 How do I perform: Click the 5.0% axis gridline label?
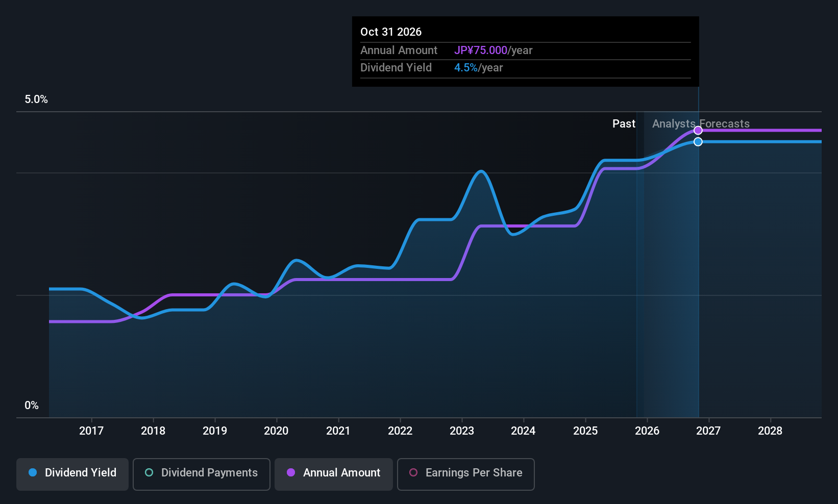tap(36, 99)
